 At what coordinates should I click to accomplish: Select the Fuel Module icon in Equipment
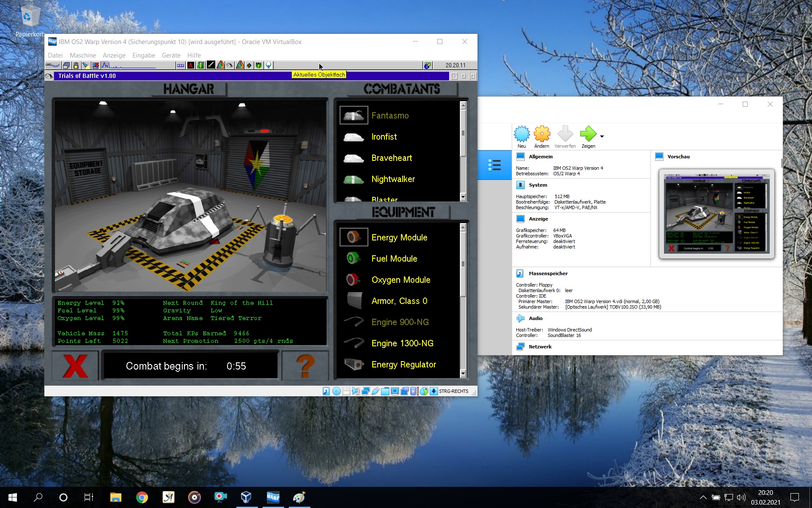coord(354,258)
